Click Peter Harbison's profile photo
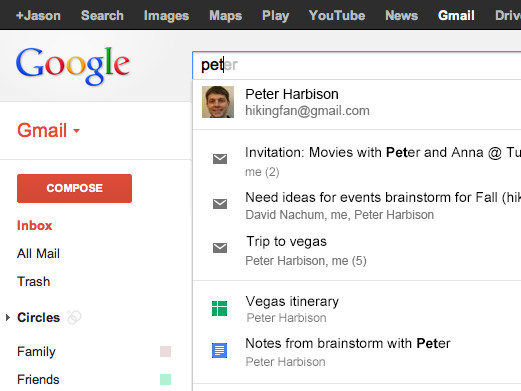The image size is (521, 391). pyautogui.click(x=218, y=102)
